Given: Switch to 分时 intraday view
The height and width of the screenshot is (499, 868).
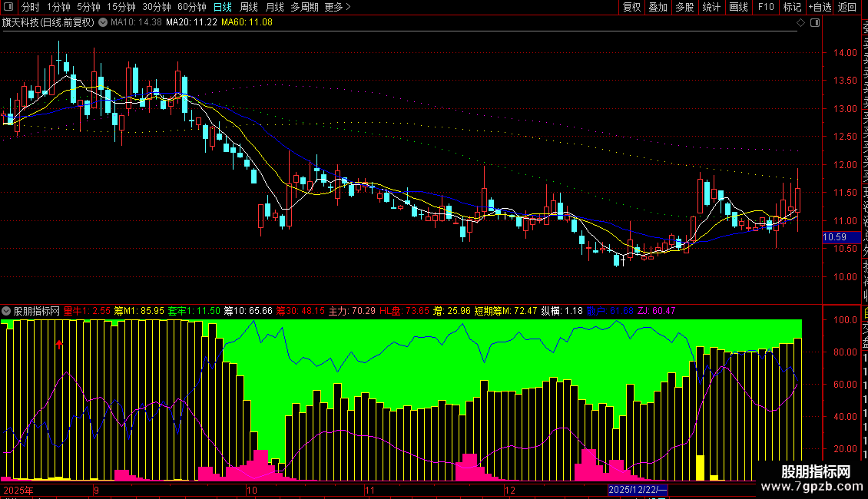Looking at the screenshot, I should (31, 7).
